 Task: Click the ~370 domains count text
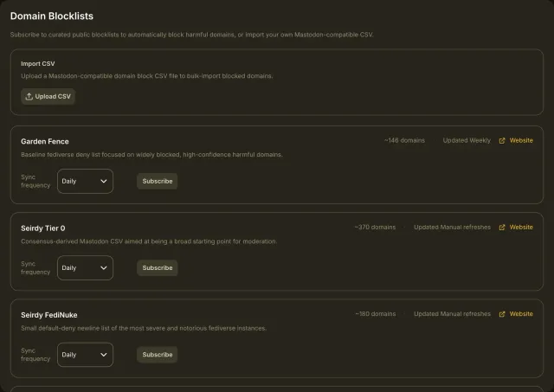tap(375, 227)
